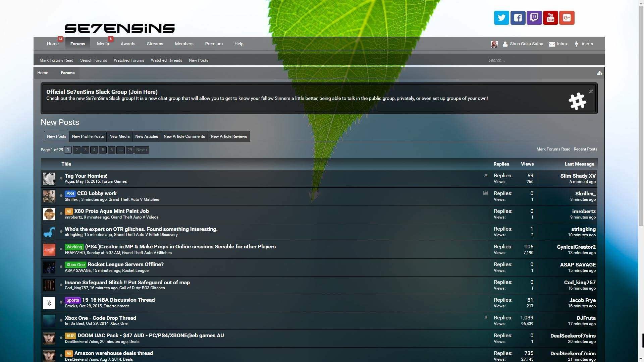Open the Awards navigation tab
Screen dimensions: 644x362
point(128,44)
